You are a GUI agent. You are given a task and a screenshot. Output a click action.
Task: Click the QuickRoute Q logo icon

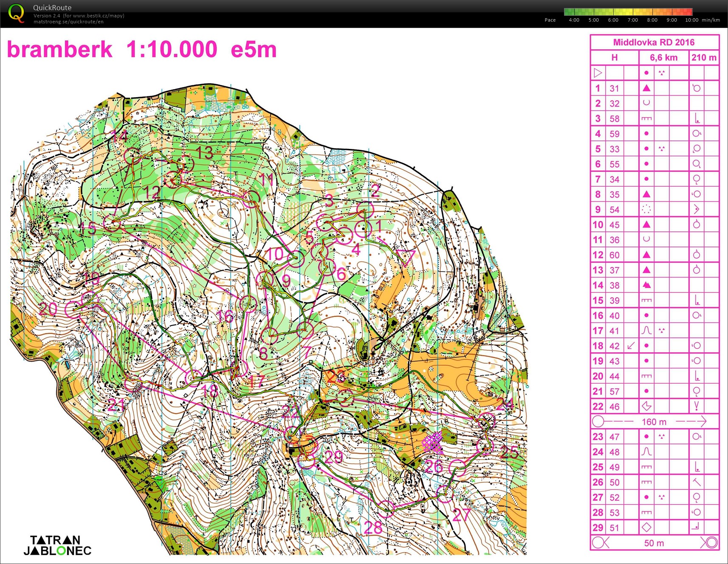coord(16,13)
